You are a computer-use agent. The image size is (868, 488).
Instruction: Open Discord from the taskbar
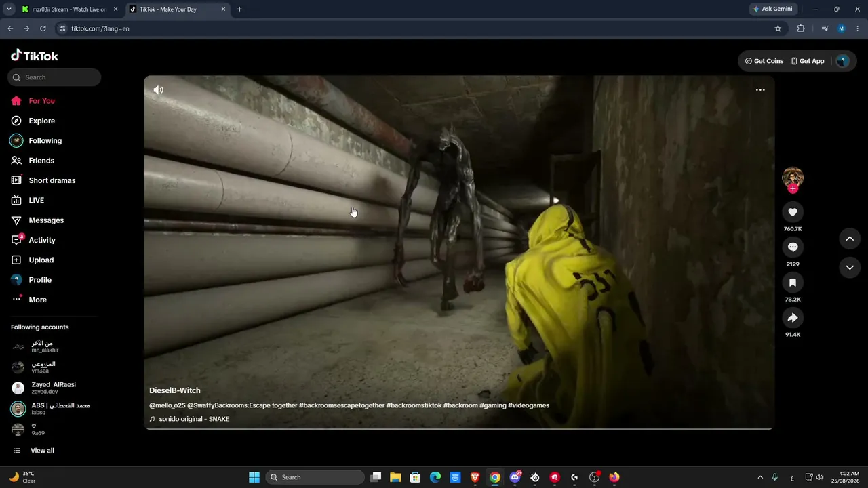tap(515, 477)
